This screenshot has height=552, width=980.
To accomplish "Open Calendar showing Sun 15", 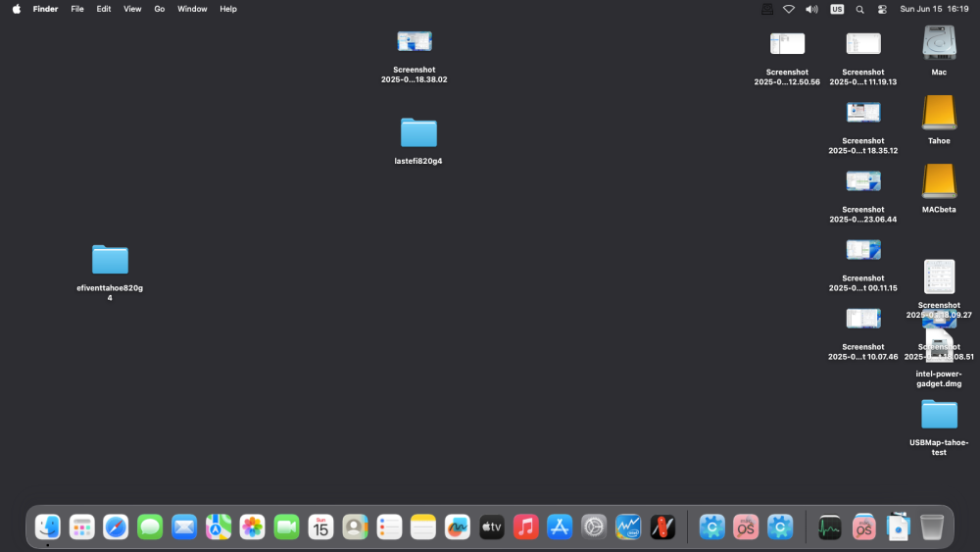I will [x=320, y=527].
